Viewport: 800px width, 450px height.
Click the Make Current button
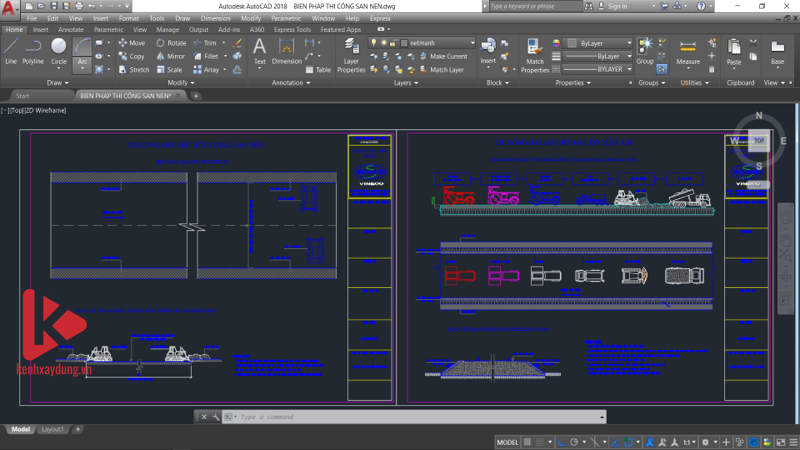click(x=448, y=56)
